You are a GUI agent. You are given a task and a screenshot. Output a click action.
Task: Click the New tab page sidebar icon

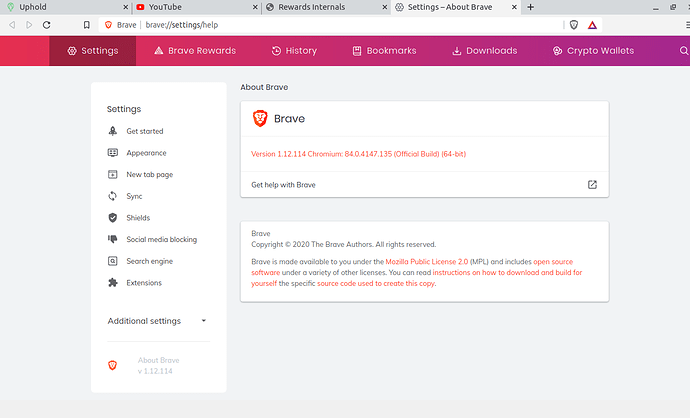coord(113,174)
